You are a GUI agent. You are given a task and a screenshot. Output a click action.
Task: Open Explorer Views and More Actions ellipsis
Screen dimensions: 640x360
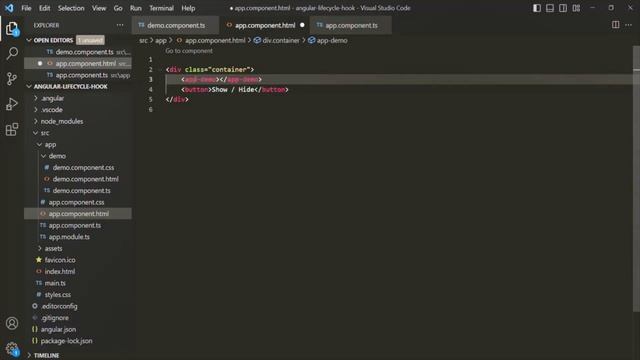point(120,25)
